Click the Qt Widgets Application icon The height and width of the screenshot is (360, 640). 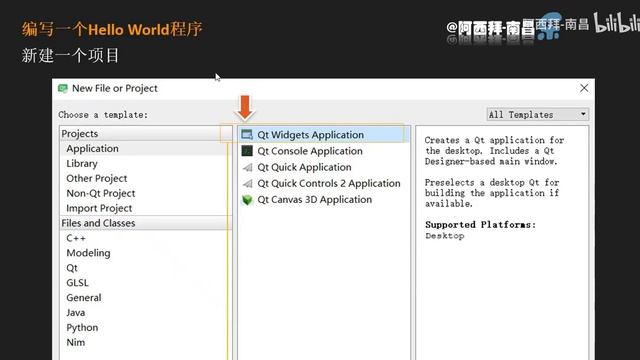coord(247,135)
